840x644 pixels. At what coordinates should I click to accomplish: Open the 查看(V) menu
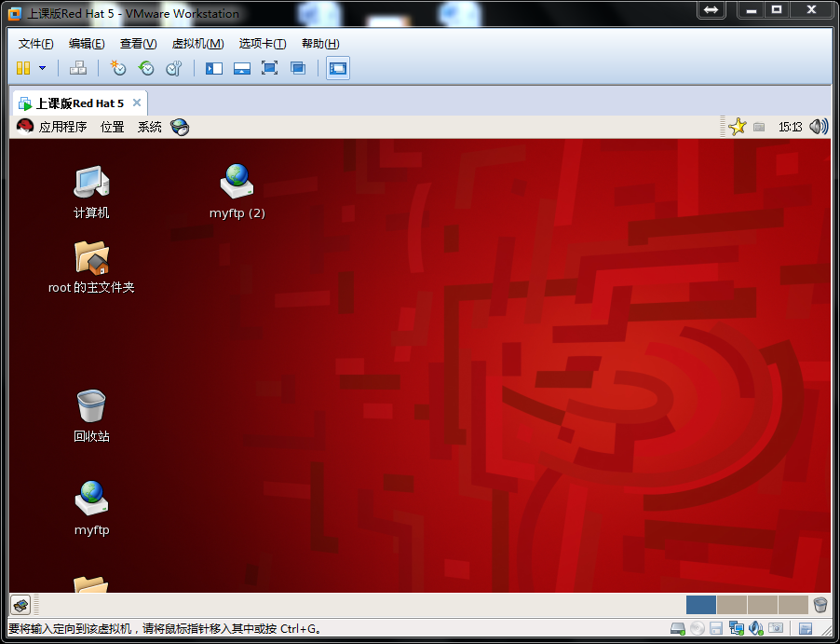(138, 44)
